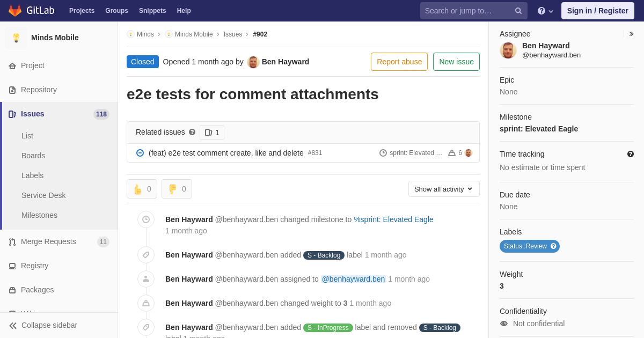The width and height of the screenshot is (644, 338).
Task: Click the Collapse sidebar double-chevron icon
Action: [x=13, y=326]
